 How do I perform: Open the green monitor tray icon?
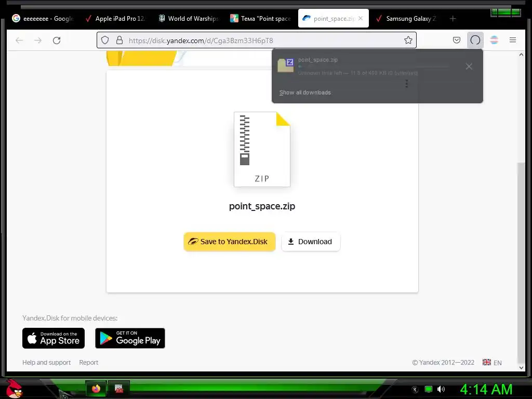pyautogui.click(x=429, y=389)
